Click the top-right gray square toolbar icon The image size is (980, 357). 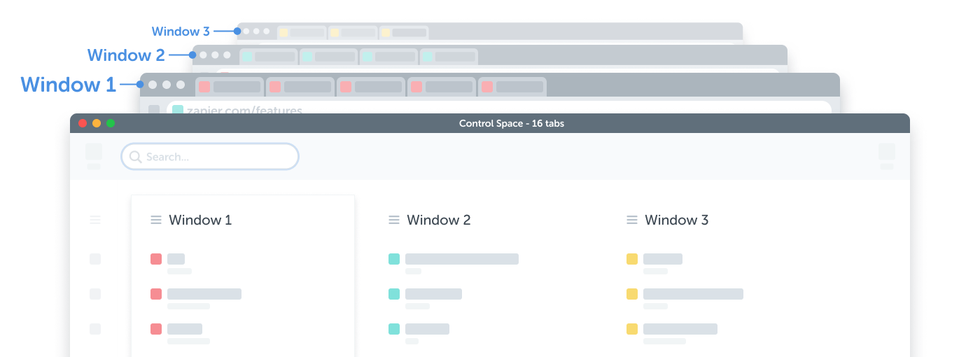click(x=886, y=152)
